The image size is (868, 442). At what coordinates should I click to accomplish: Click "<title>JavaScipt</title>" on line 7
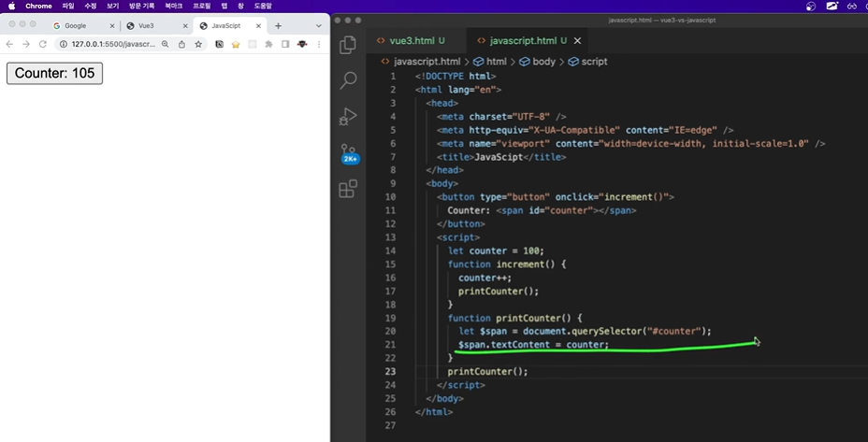(x=501, y=157)
